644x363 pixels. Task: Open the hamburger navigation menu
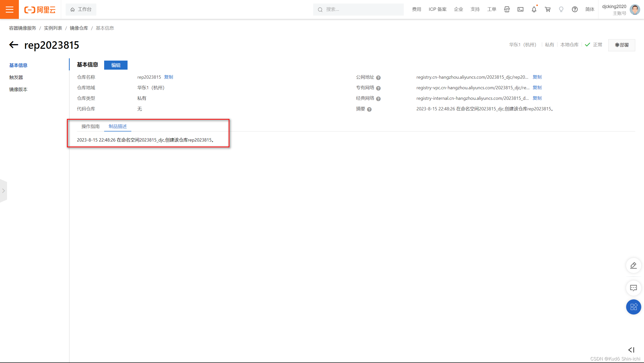click(9, 9)
